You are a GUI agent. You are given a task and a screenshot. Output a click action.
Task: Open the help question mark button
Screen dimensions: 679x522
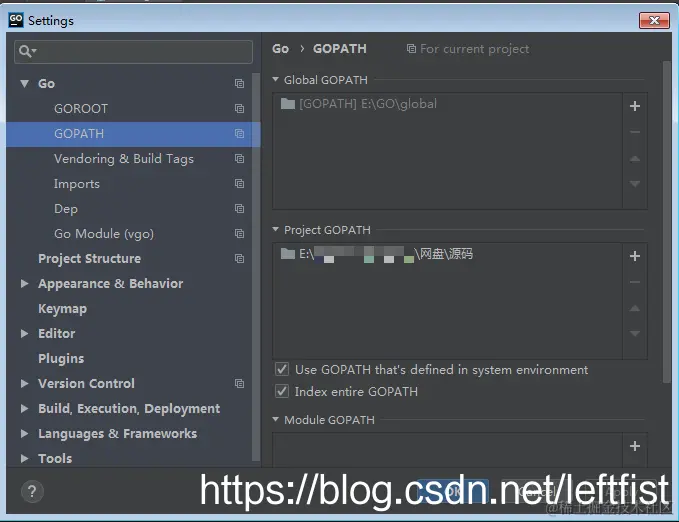coord(32,492)
